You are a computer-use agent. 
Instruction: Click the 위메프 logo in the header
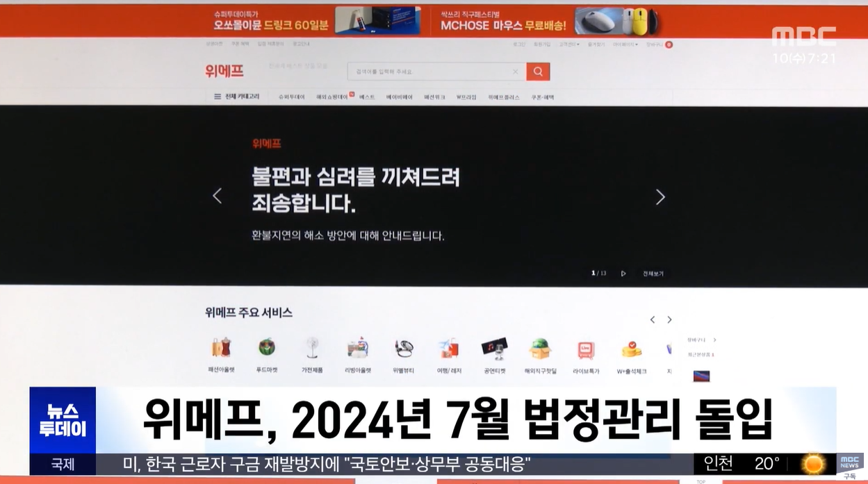224,70
